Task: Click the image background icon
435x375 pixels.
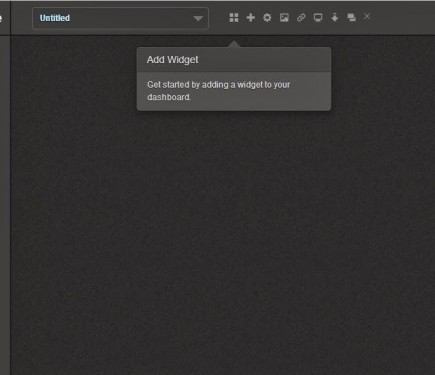Action: (284, 18)
